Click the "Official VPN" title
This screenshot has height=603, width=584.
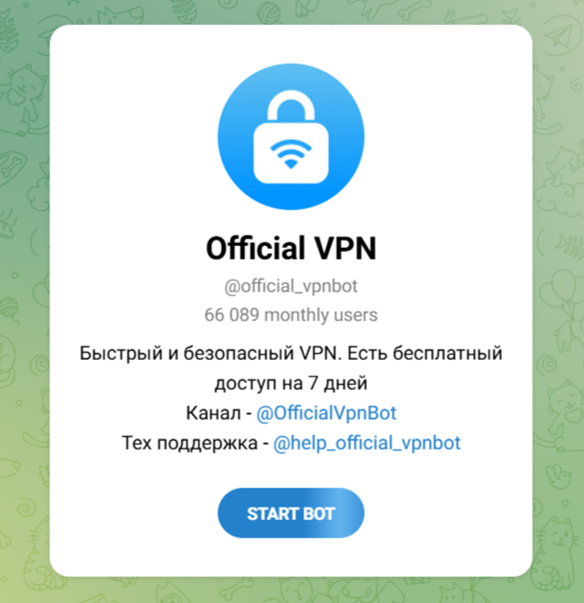291,248
